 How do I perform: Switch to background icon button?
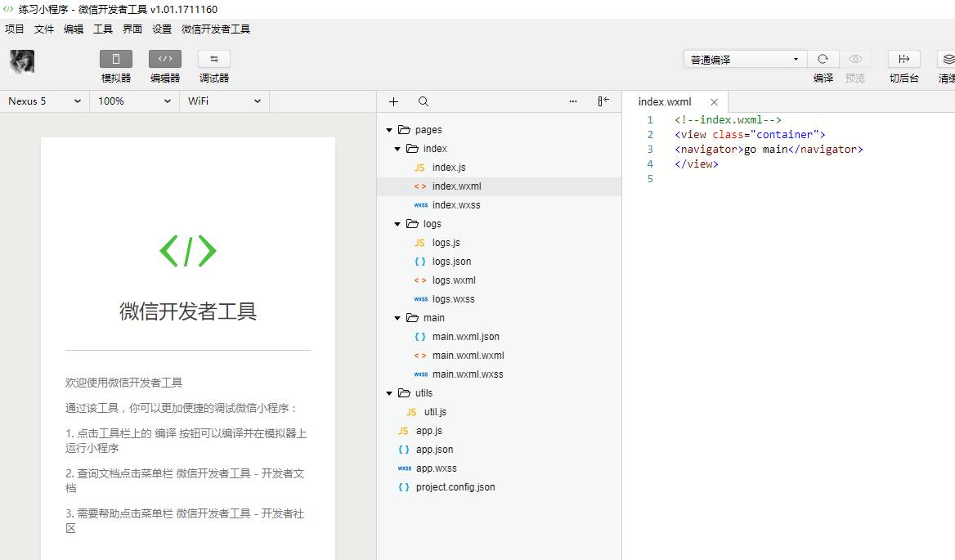903,59
